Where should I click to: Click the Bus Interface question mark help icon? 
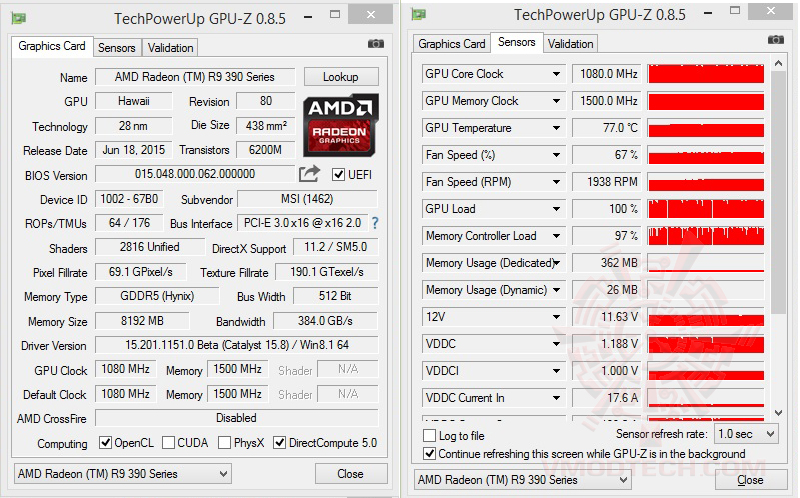point(375,223)
